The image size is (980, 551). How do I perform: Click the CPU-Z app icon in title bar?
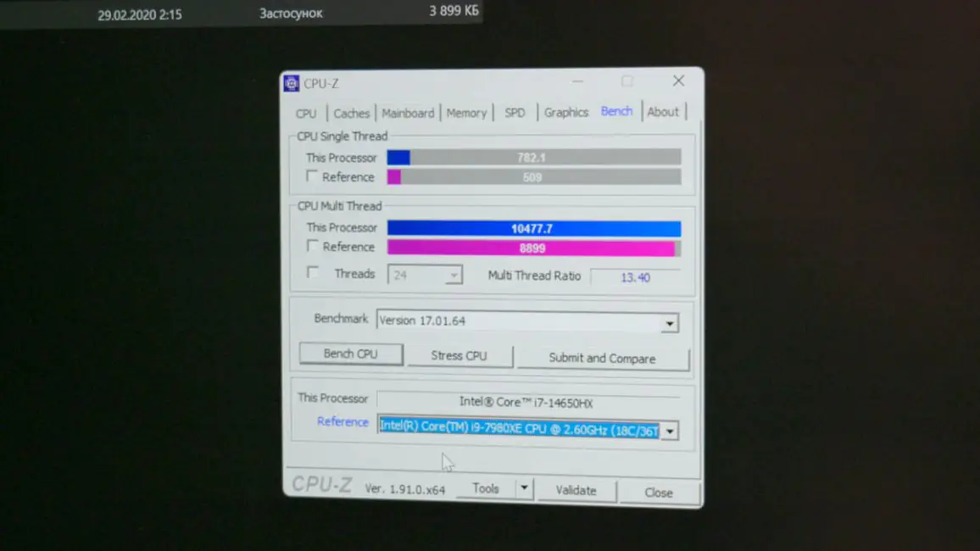point(292,83)
